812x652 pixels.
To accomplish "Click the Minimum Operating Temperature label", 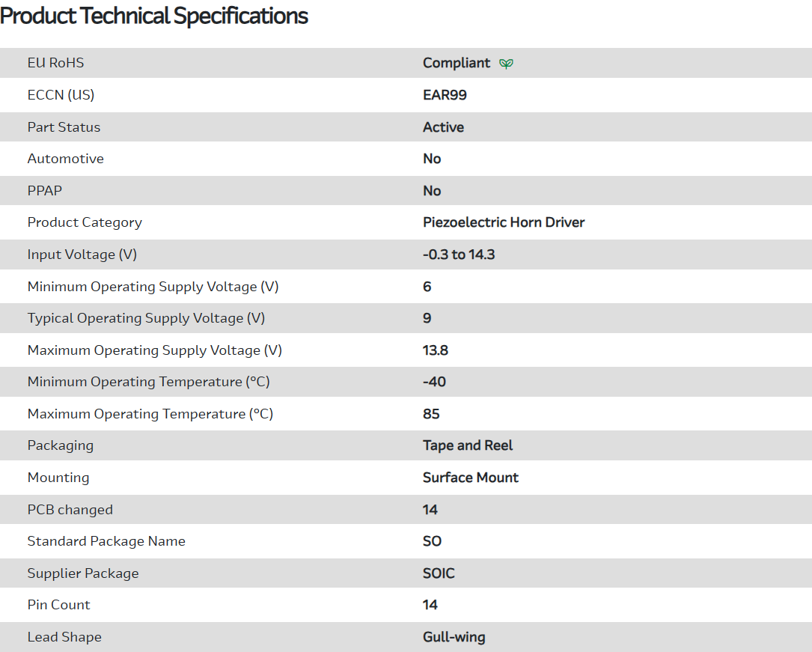I will tap(148, 382).
